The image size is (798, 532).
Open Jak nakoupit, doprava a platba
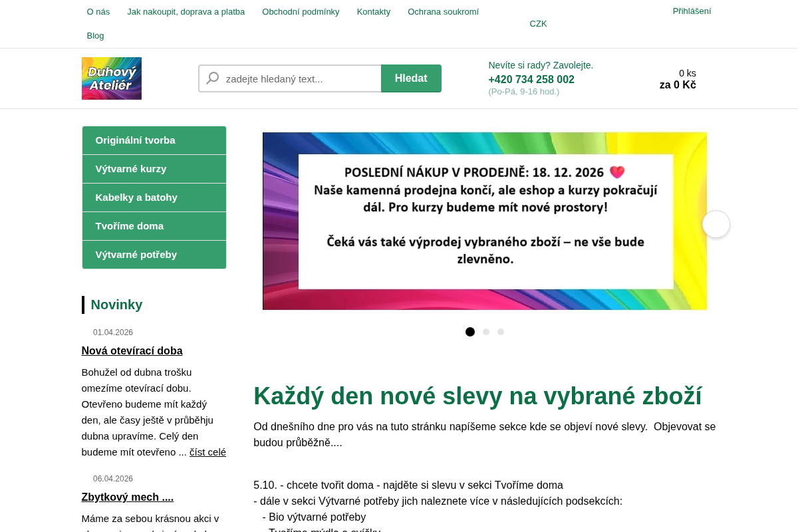(186, 11)
